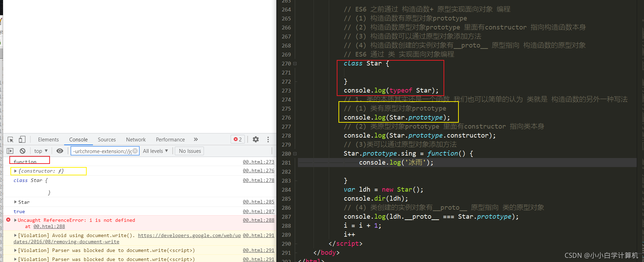Expand the document.write Violation warning
This screenshot has width=644, height=262.
tap(15, 235)
